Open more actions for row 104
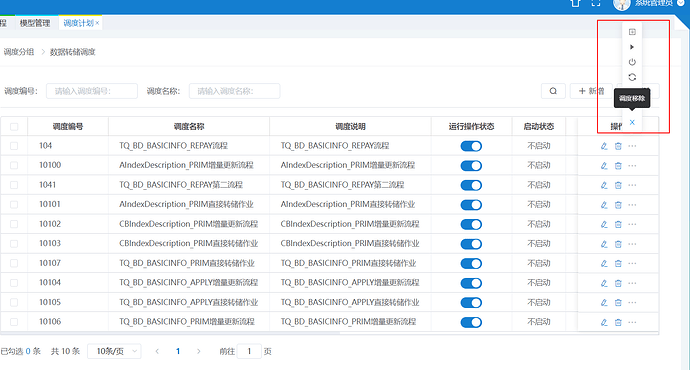Image resolution: width=690 pixels, height=370 pixels. [632, 146]
